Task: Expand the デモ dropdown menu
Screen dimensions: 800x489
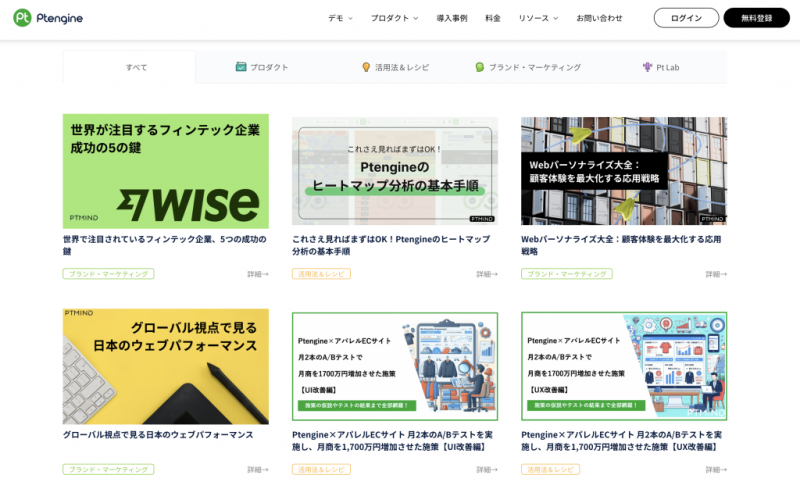Action: [340, 18]
